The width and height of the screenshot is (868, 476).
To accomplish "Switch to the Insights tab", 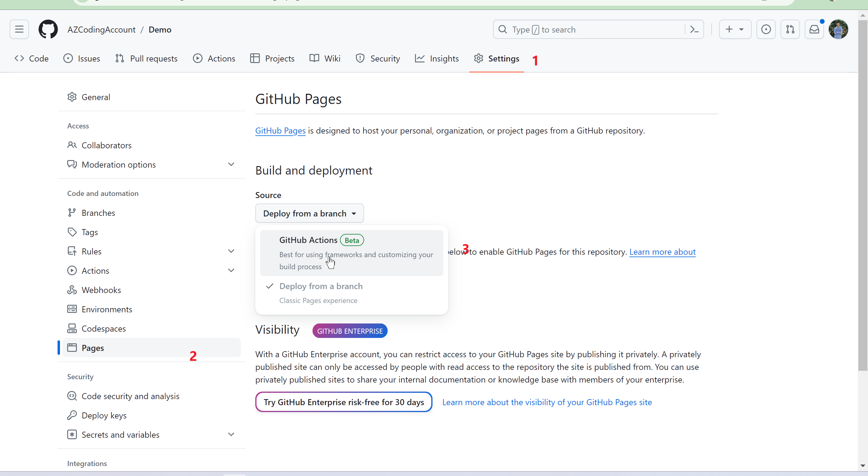I will coord(437,59).
